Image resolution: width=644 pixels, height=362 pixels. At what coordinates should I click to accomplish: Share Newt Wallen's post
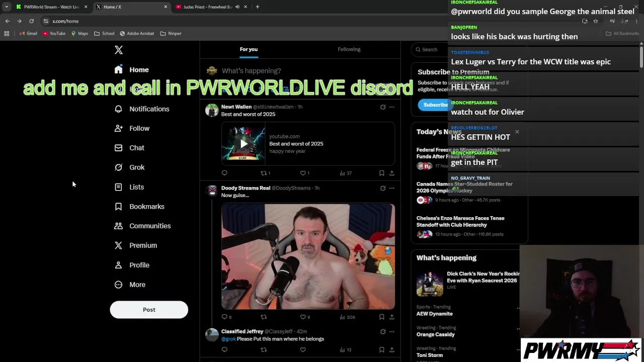coord(392,173)
